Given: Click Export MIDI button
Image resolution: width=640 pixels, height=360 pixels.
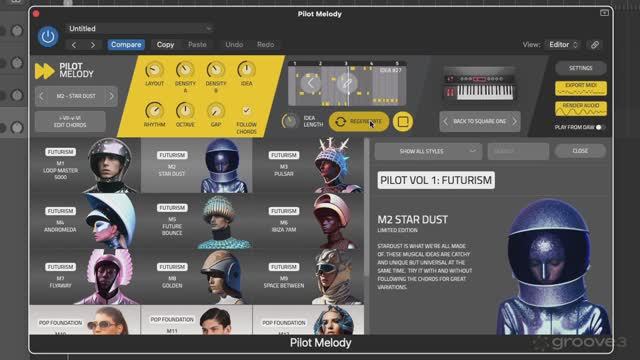Looking at the screenshot, I should [x=580, y=88].
